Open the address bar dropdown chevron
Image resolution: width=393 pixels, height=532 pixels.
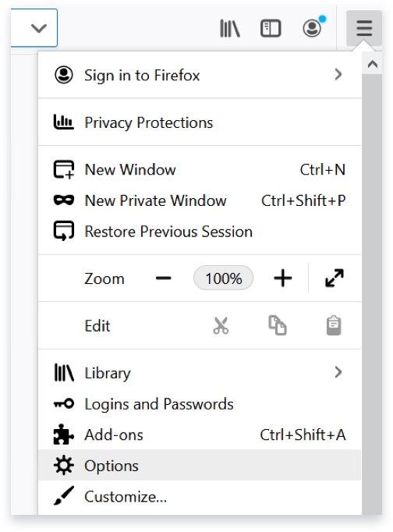pos(39,28)
